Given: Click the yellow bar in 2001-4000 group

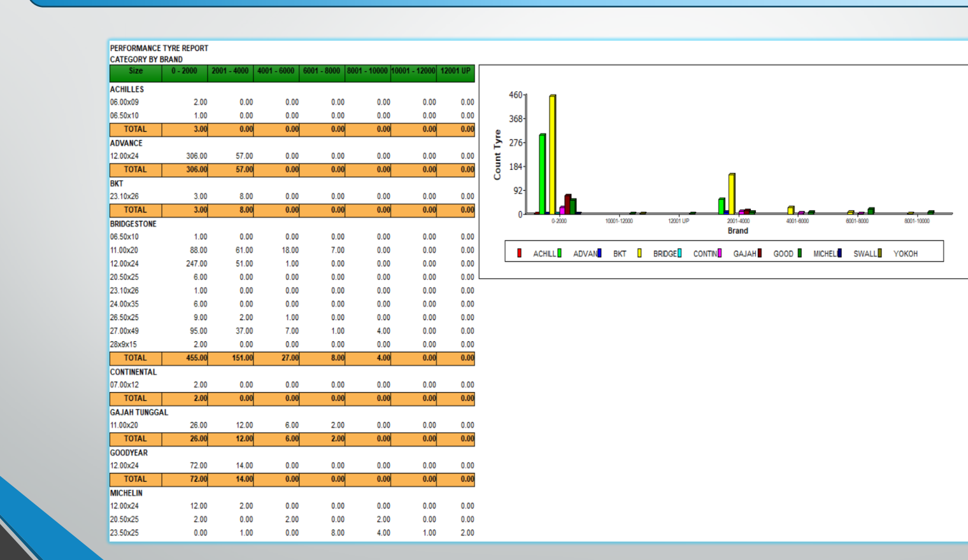Looking at the screenshot, I should point(732,193).
